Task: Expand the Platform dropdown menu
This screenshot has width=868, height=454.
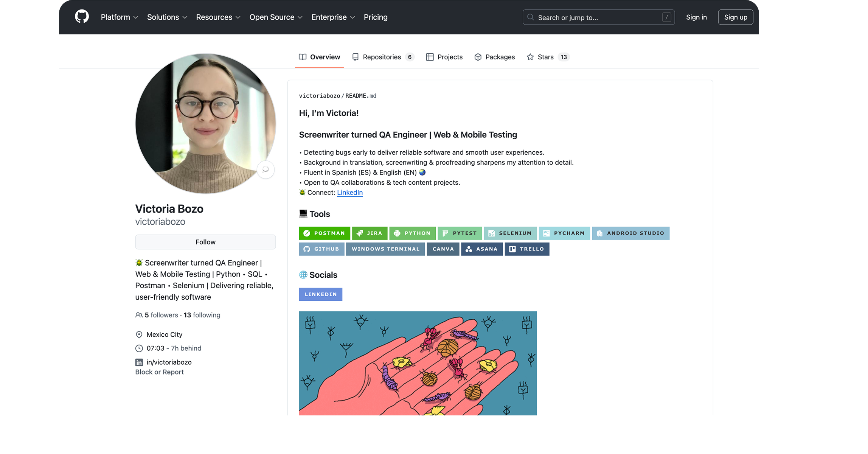Action: pyautogui.click(x=119, y=17)
